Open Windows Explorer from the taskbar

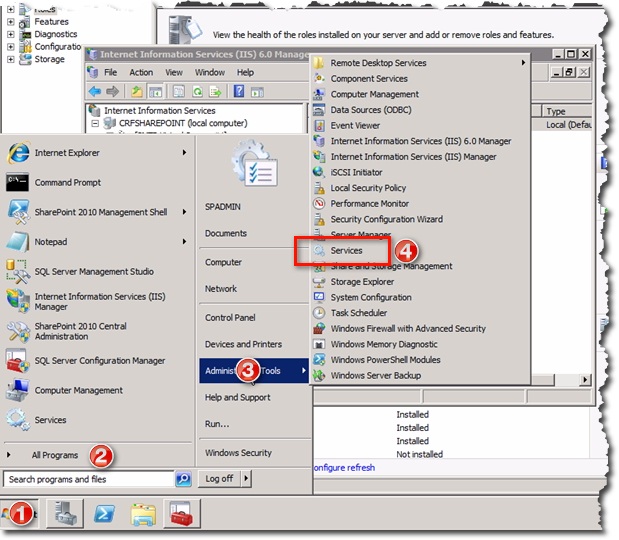tap(143, 514)
